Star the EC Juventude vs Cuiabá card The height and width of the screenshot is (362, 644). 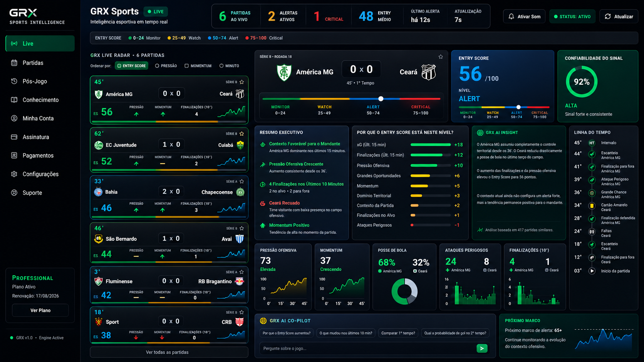tap(241, 134)
